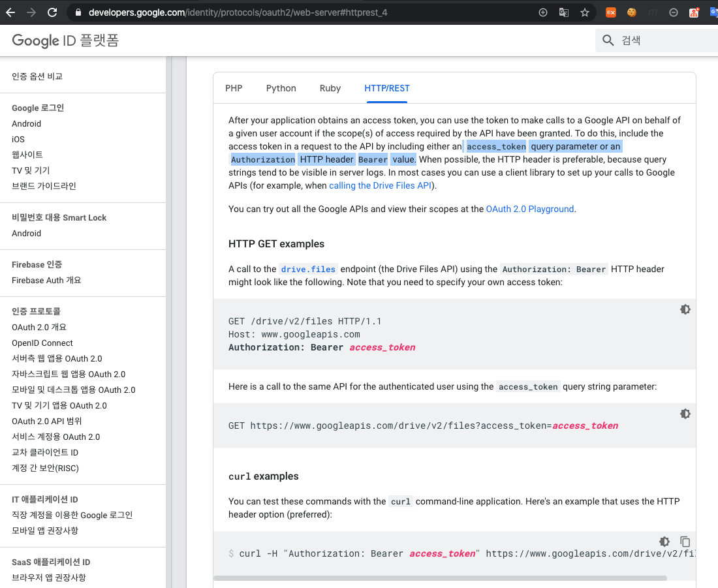Open the red gift extension icon

695,12
